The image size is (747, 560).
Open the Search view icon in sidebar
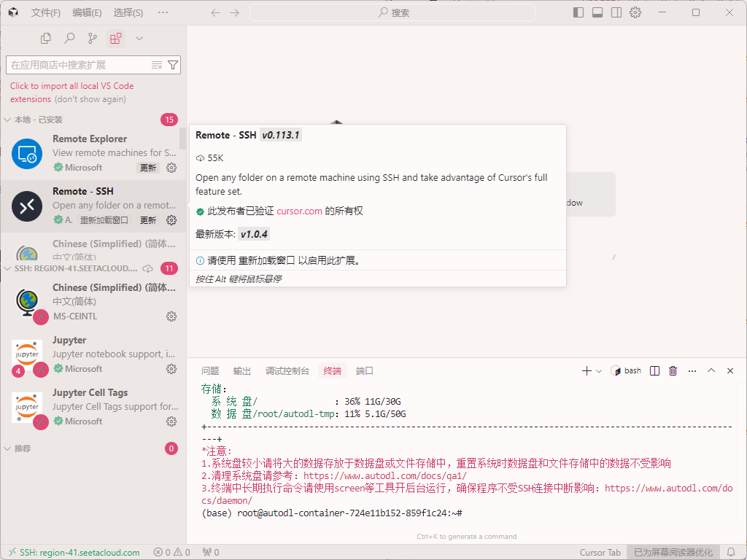click(69, 39)
